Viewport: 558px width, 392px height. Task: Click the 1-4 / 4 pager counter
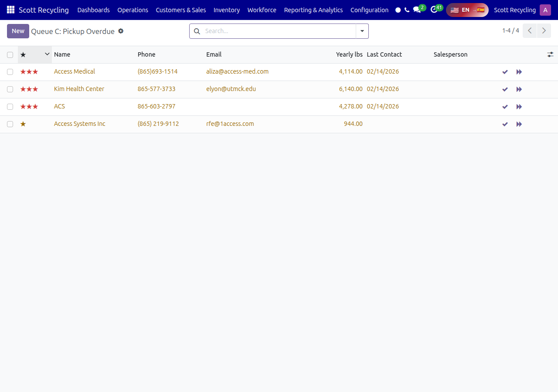(x=510, y=31)
